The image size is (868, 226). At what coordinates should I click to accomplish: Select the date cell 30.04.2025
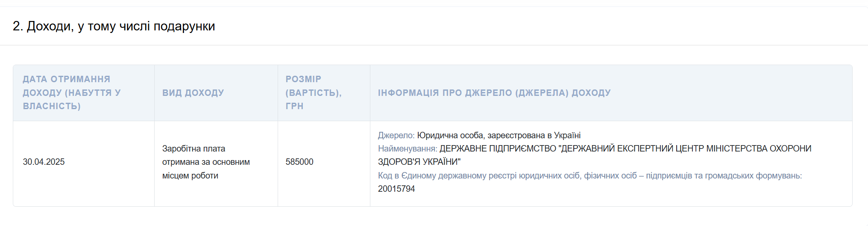click(x=44, y=162)
